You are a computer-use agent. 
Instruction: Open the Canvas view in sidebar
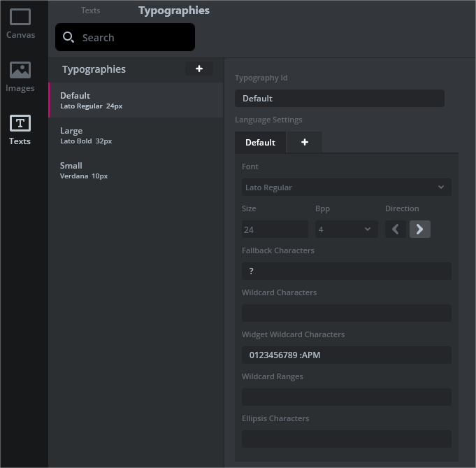point(20,24)
